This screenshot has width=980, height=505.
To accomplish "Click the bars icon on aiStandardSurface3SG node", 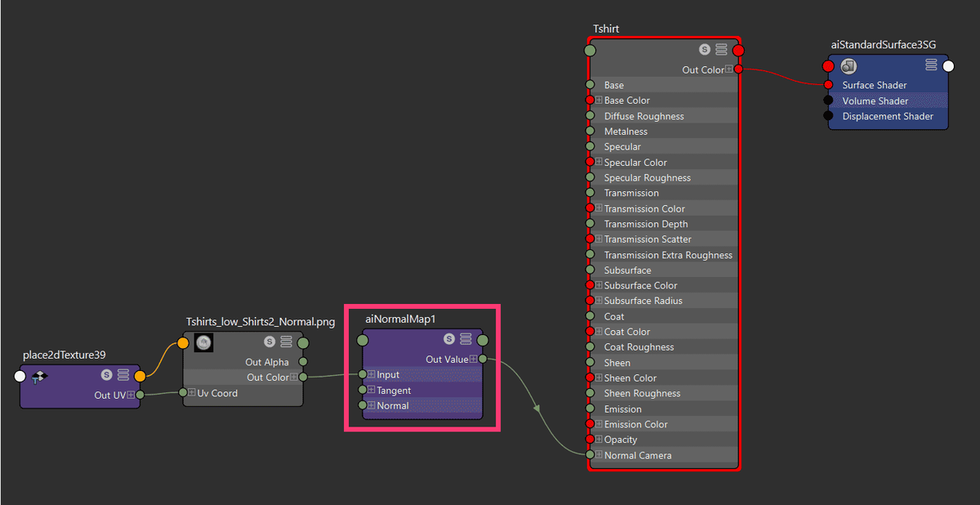I will pyautogui.click(x=932, y=65).
